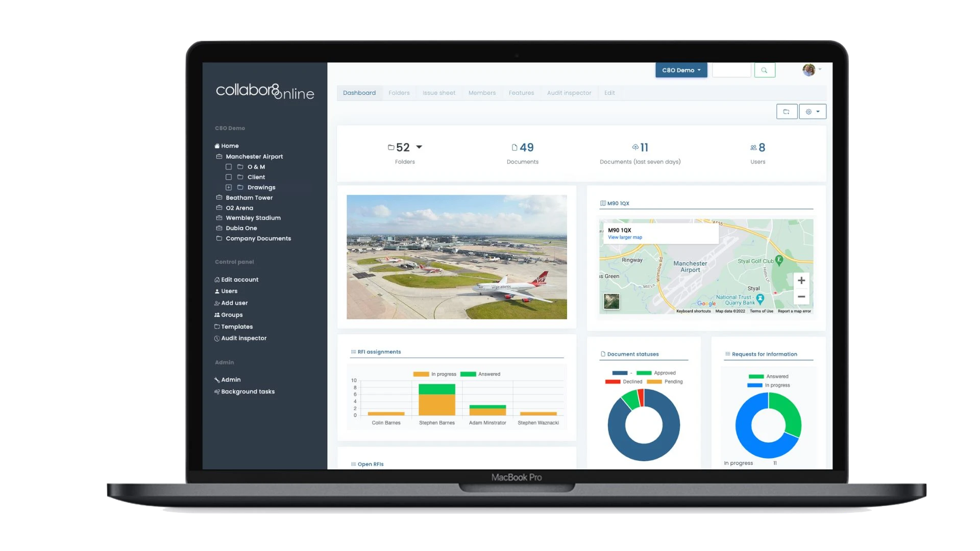The width and height of the screenshot is (980, 551).
Task: Click the View larger map link
Action: tap(625, 237)
